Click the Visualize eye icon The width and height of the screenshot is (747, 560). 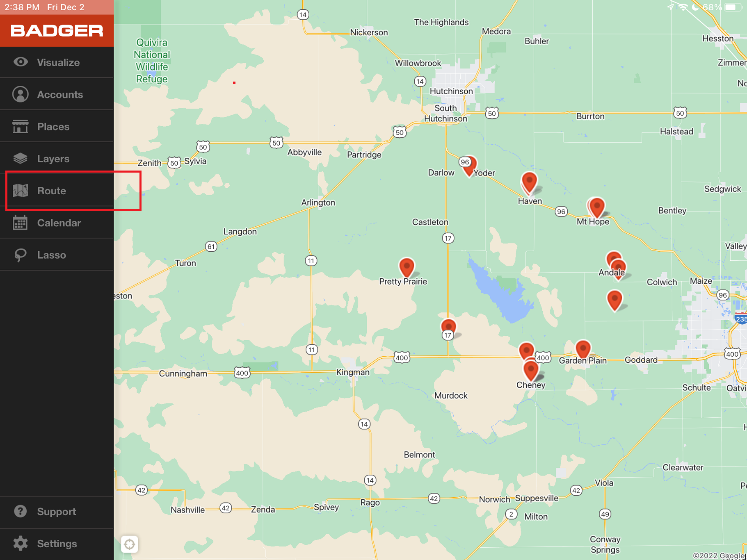click(20, 62)
